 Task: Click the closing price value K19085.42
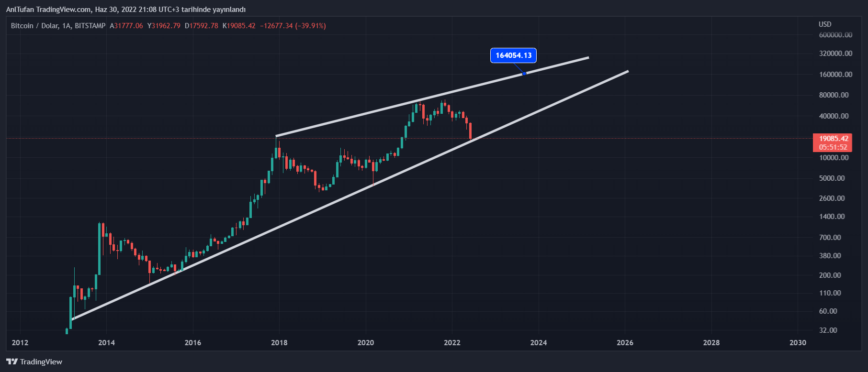[239, 26]
